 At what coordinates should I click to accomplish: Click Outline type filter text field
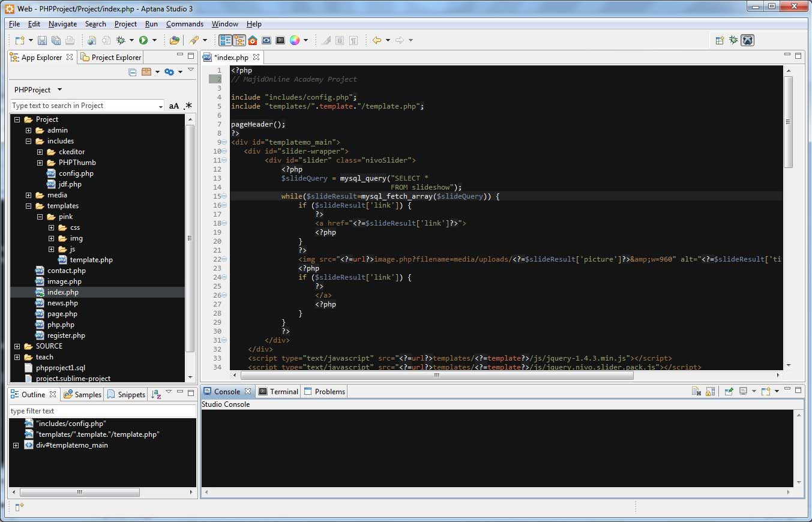(103, 411)
